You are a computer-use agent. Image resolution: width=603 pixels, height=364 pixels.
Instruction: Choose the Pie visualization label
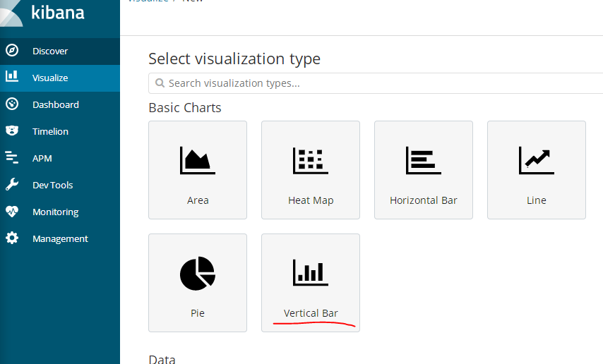[x=198, y=313]
